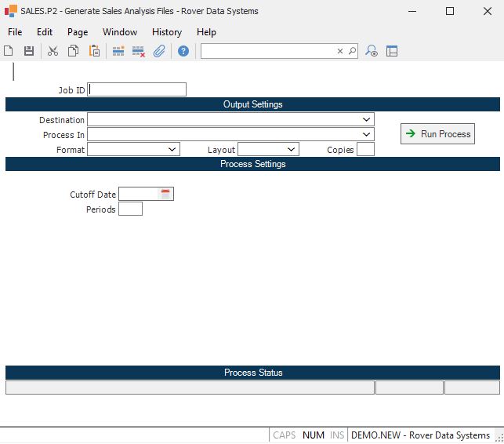Click the Paste clipboard icon

94,51
